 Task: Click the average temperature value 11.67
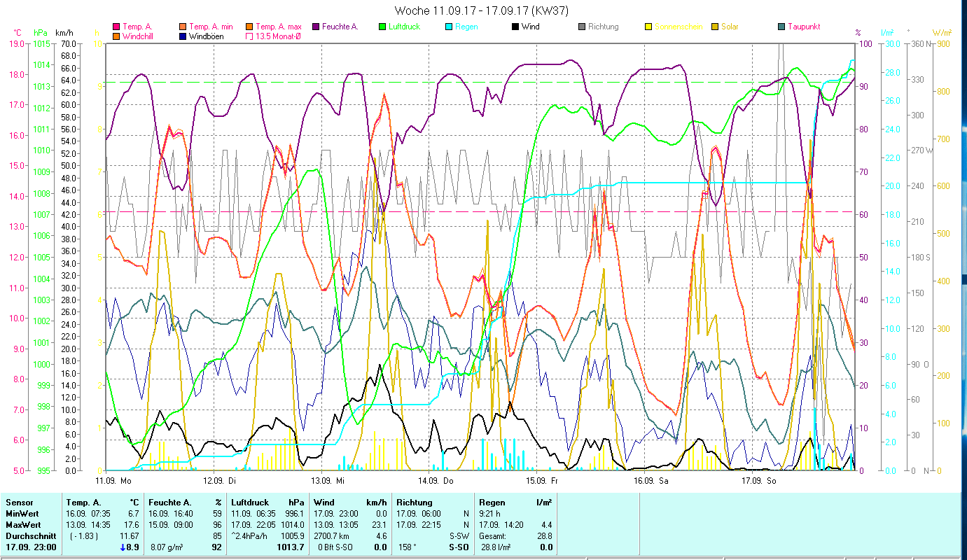click(x=130, y=536)
